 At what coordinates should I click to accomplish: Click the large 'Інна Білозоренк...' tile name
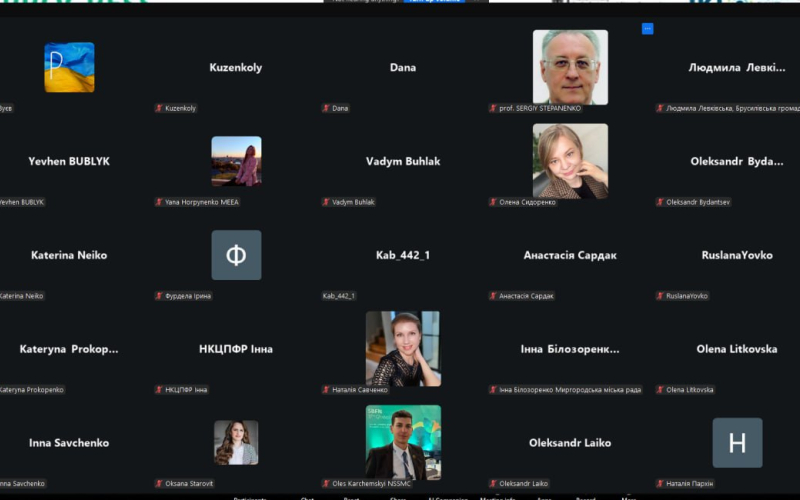click(x=570, y=349)
